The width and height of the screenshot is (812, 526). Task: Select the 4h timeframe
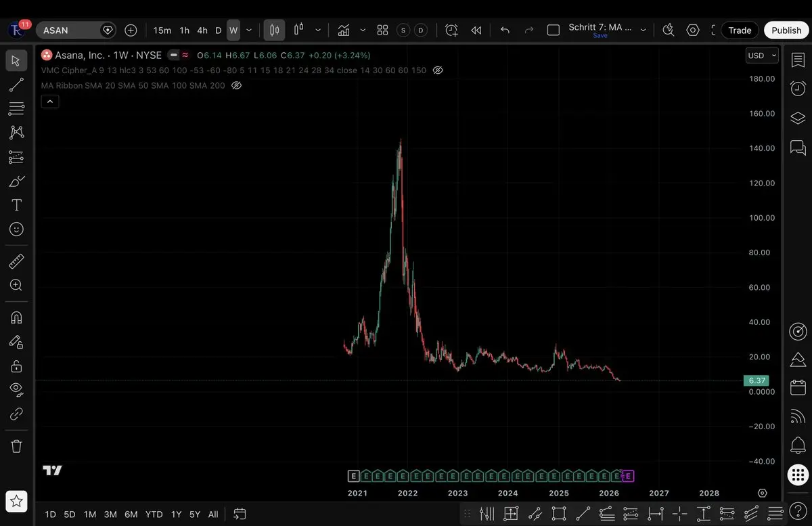tap(202, 30)
